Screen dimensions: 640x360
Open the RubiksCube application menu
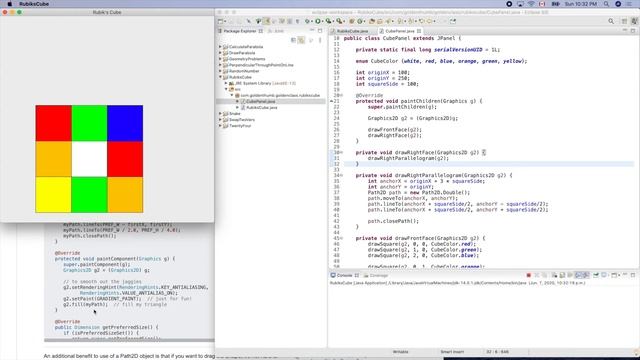coord(34,4)
